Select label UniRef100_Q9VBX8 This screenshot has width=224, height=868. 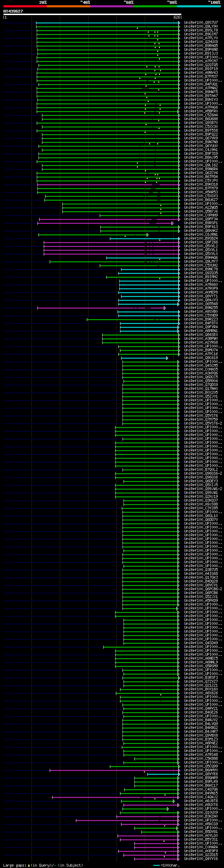tap(201, 736)
